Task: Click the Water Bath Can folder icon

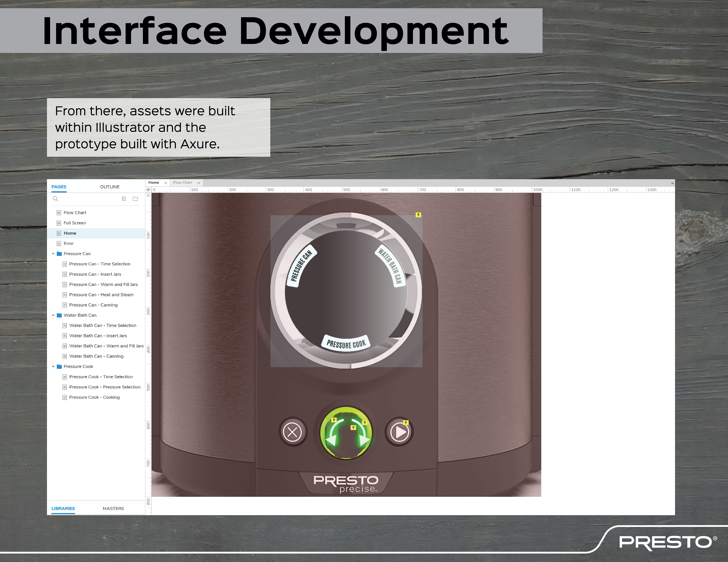Action: click(x=59, y=315)
